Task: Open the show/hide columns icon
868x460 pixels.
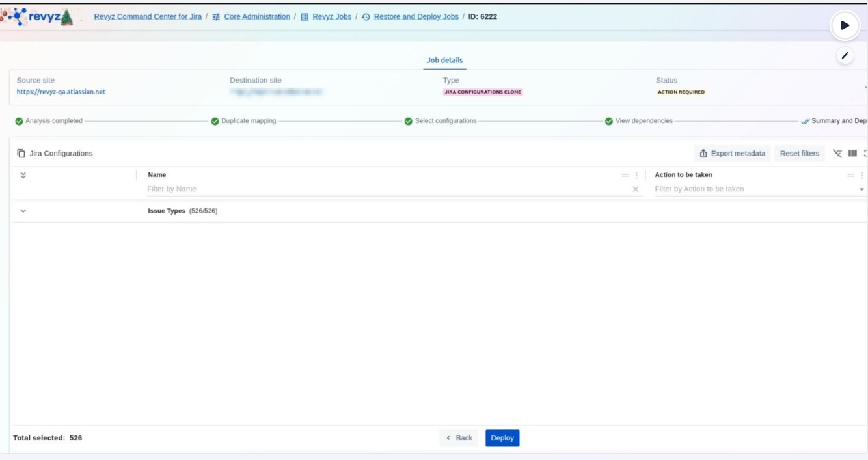Action: coord(852,154)
